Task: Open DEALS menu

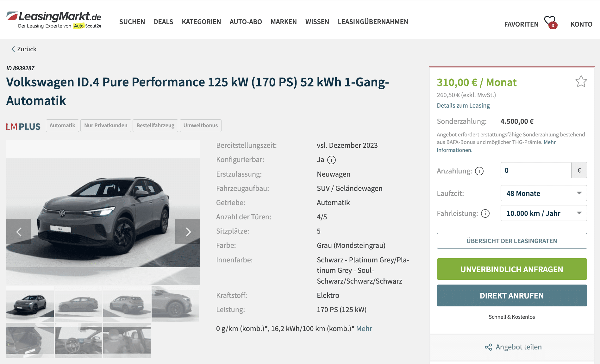Action: tap(163, 22)
